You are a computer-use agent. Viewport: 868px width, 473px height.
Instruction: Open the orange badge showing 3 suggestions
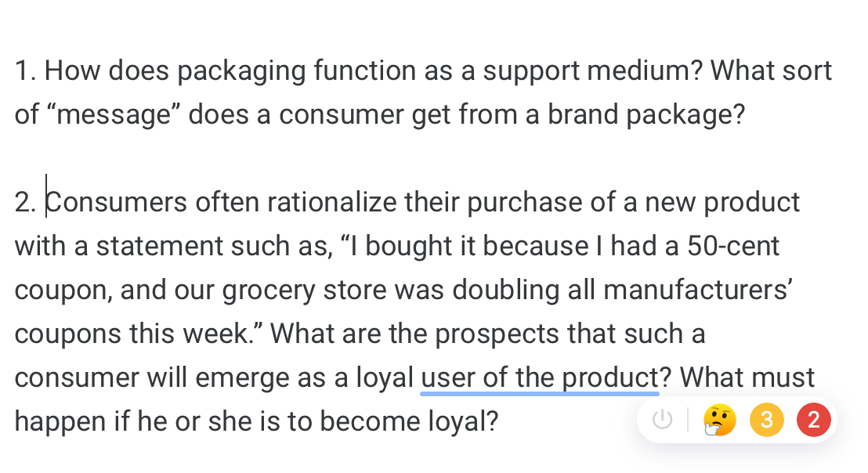766,420
